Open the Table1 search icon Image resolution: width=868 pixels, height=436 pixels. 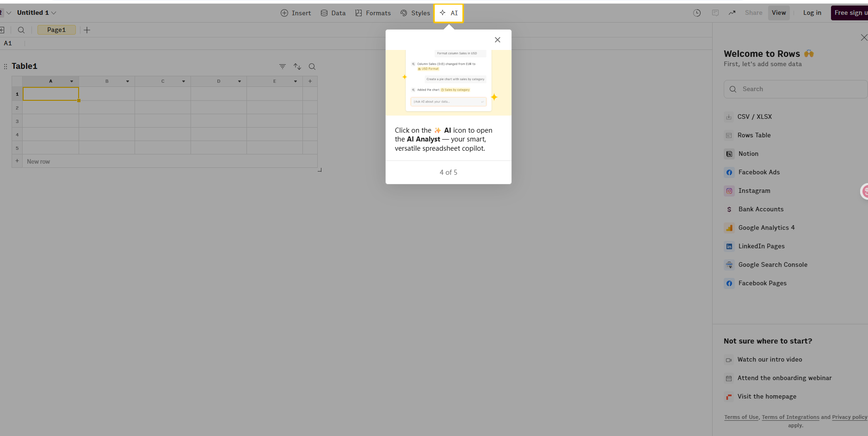(x=312, y=67)
